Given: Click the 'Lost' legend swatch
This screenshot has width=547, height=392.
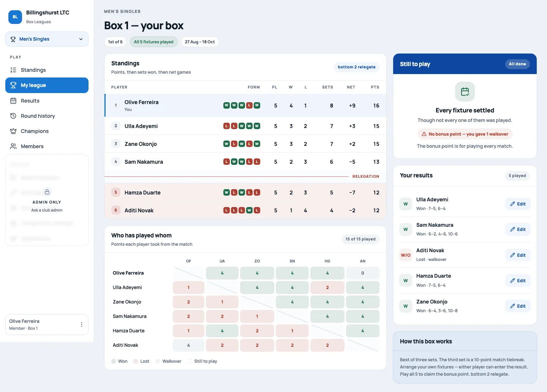Looking at the screenshot, I should coord(136,361).
